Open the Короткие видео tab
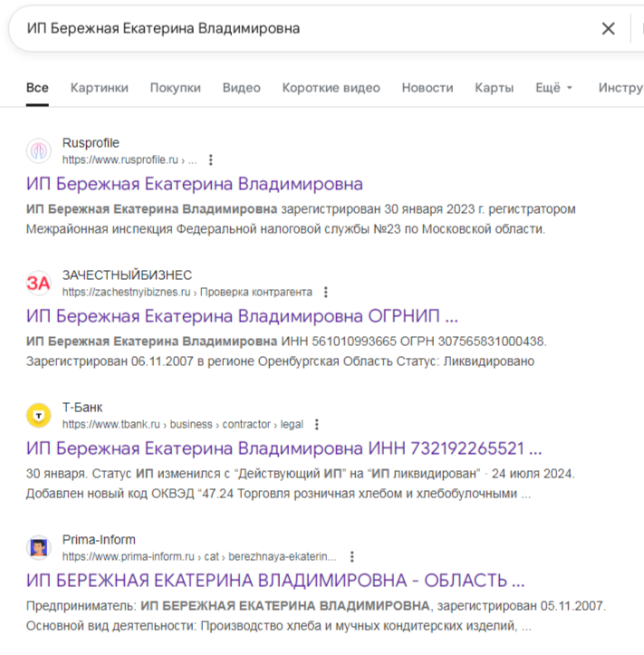 331,88
